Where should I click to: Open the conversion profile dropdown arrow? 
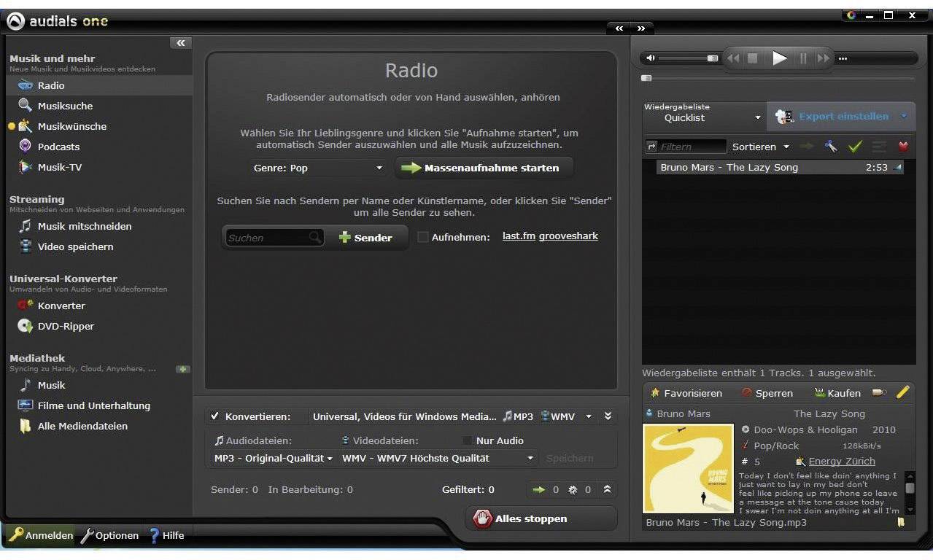pos(589,417)
